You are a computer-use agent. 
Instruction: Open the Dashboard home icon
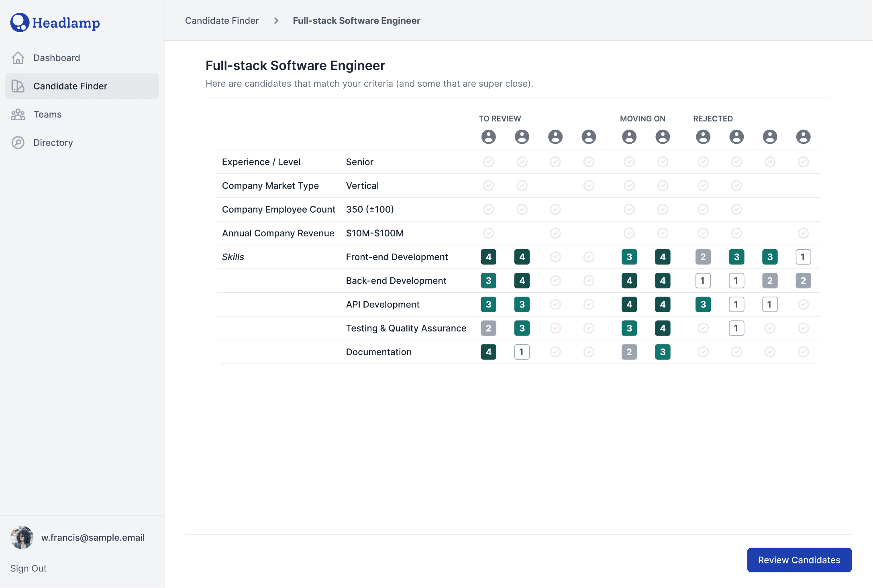coord(18,58)
